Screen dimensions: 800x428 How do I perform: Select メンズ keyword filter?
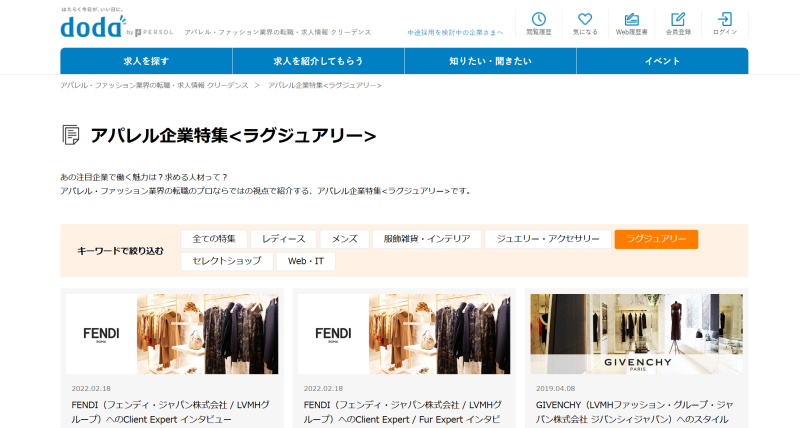pos(344,239)
